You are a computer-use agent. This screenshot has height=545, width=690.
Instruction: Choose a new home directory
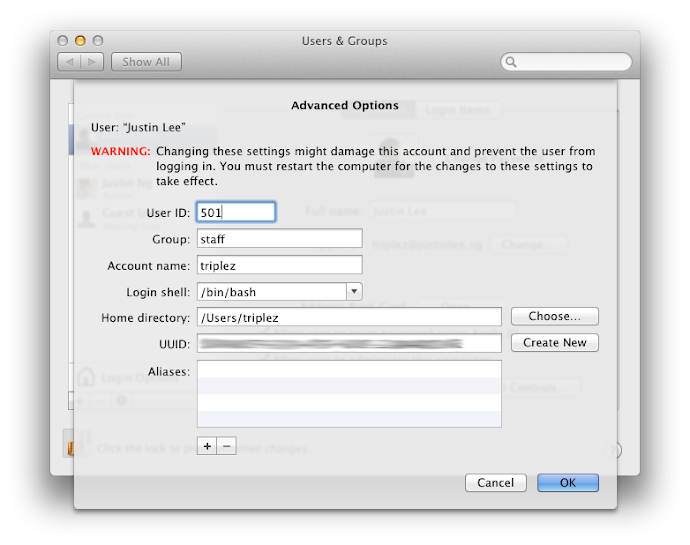554,316
